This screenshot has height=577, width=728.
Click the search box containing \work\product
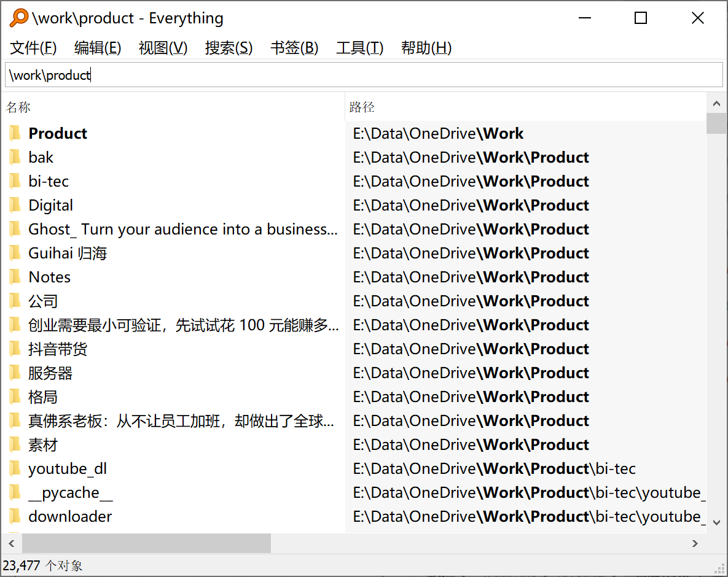pos(364,75)
